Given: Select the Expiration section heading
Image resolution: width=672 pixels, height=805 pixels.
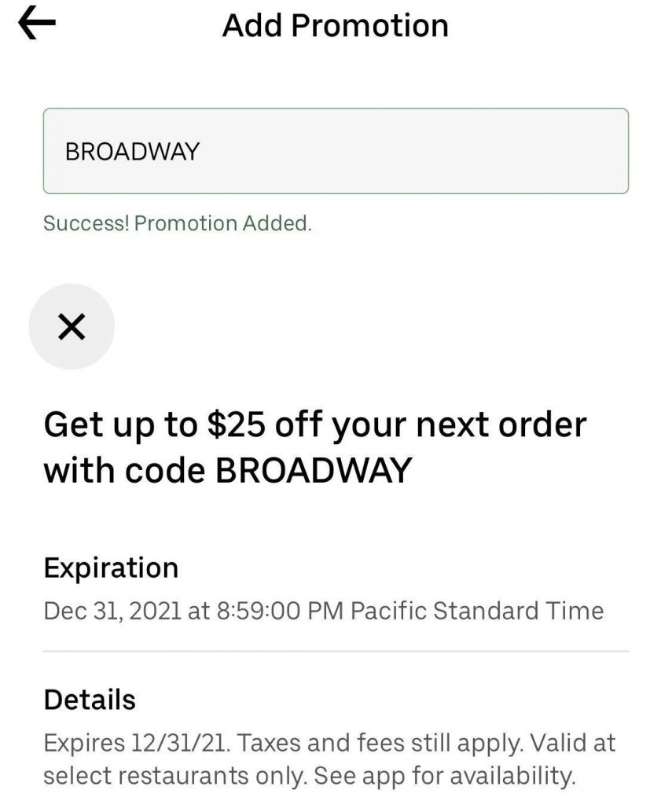Looking at the screenshot, I should (111, 568).
